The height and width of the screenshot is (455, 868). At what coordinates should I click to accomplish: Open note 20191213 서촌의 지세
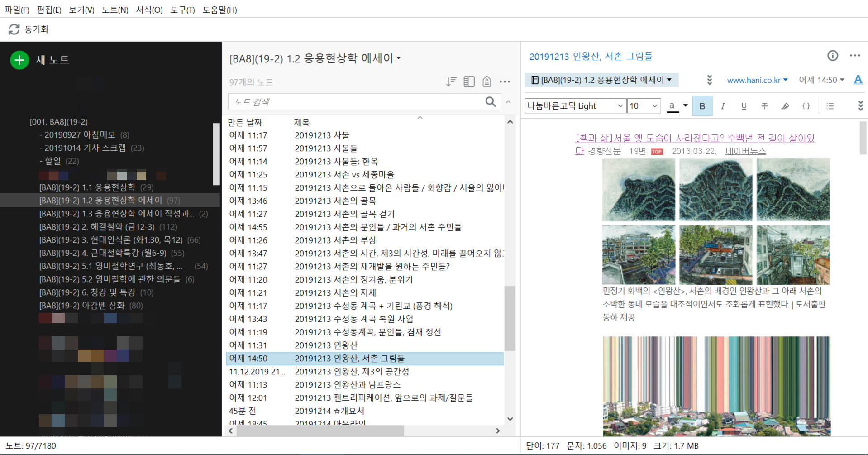point(365,292)
